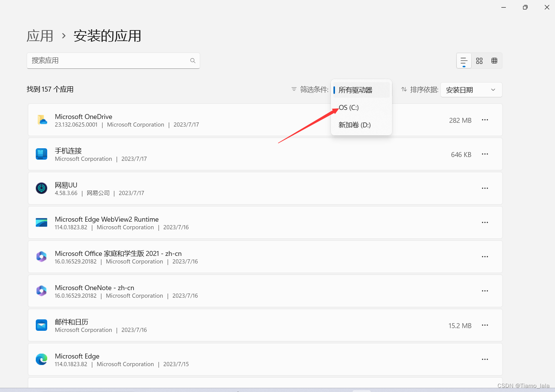Click the 邮件和日历 app icon

pos(41,325)
